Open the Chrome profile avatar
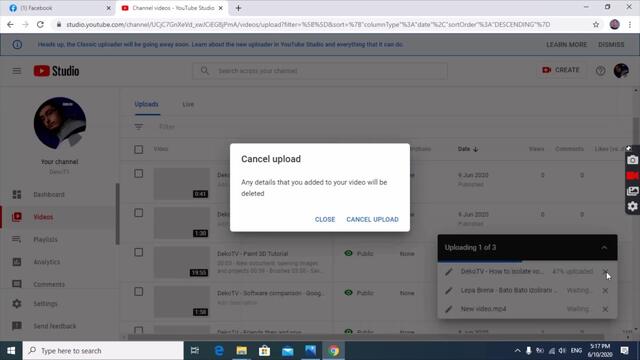640x360 pixels. click(x=615, y=25)
